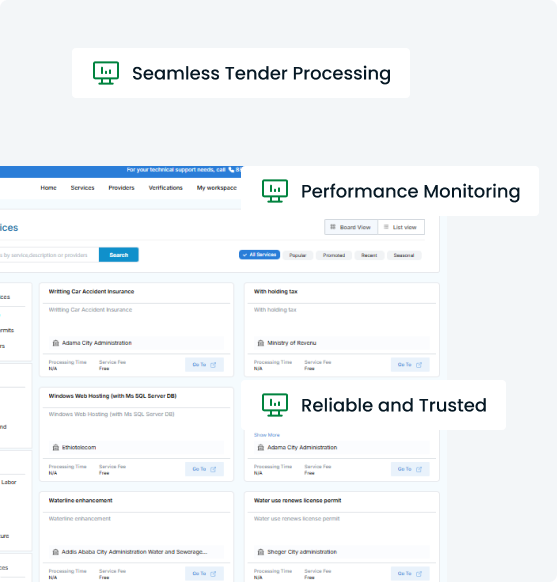Click the Writting Car Accident Insurance card title
This screenshot has width=557, height=582.
pyautogui.click(x=91, y=292)
